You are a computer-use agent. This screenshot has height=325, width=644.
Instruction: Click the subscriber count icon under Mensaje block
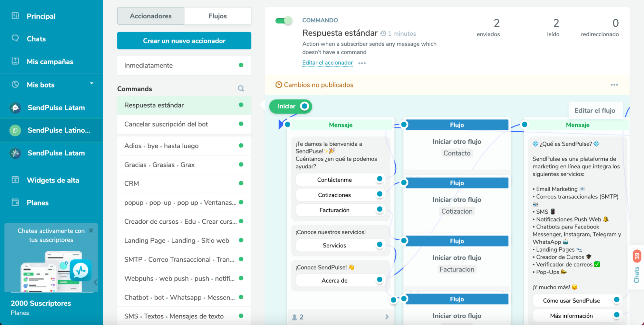(x=294, y=317)
